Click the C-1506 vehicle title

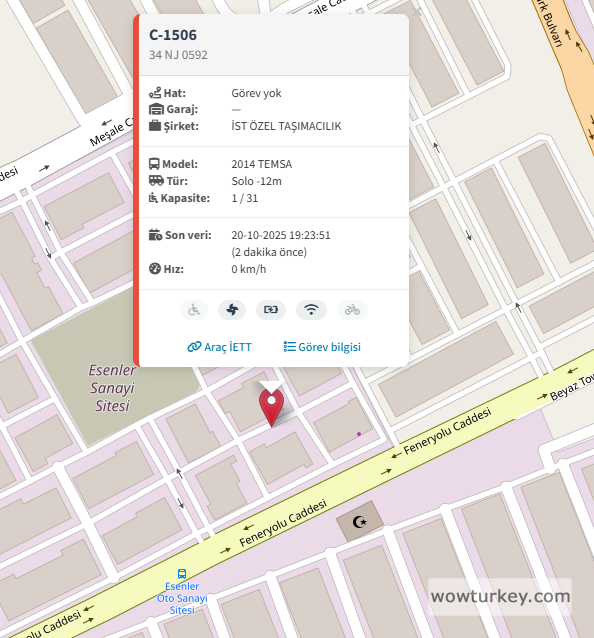[173, 35]
